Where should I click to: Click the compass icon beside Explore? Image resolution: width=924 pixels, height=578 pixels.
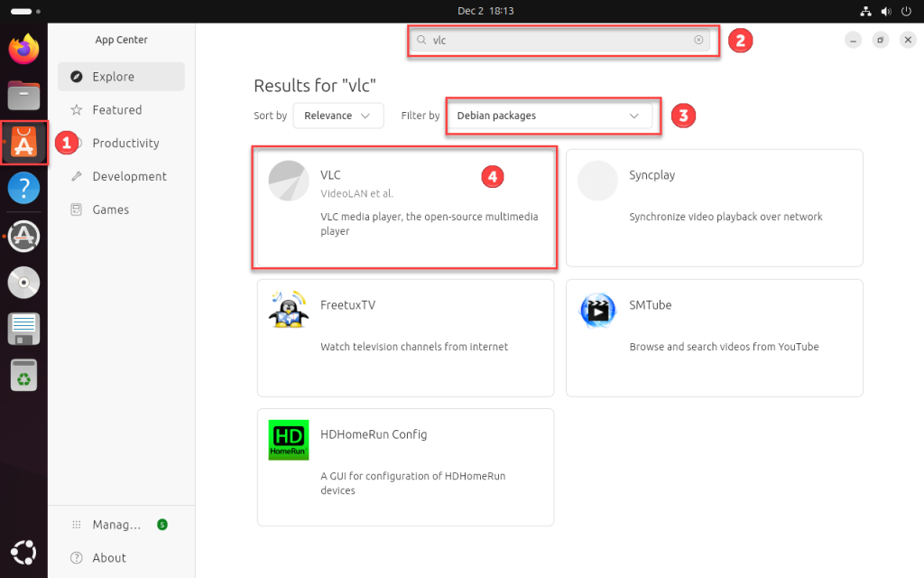[77, 77]
